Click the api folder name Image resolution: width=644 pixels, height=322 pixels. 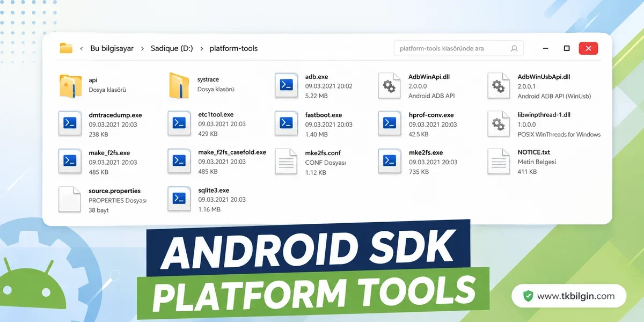93,80
